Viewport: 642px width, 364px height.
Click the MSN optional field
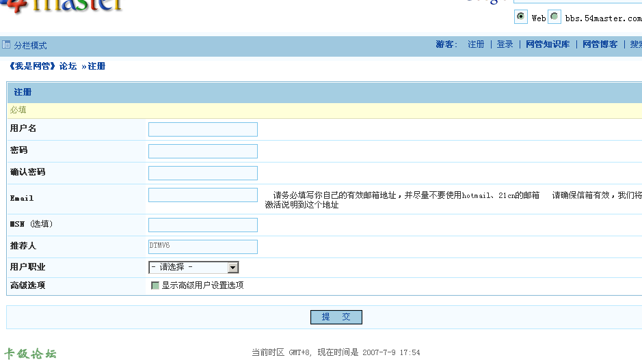(x=202, y=225)
